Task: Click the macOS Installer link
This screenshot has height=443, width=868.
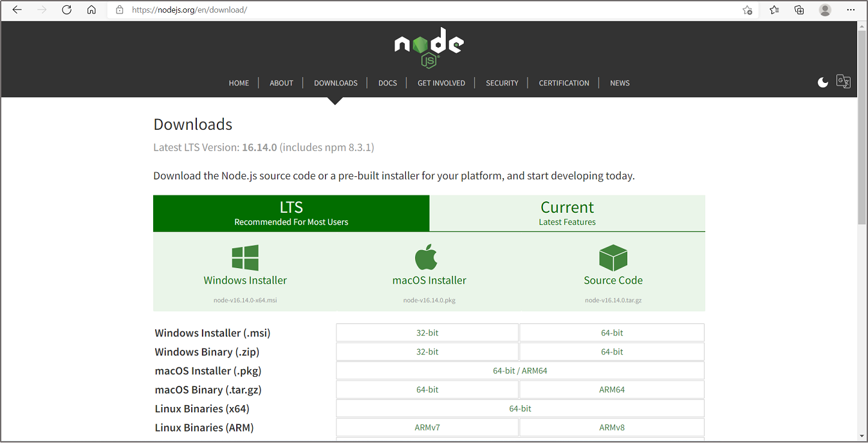Action: click(429, 280)
